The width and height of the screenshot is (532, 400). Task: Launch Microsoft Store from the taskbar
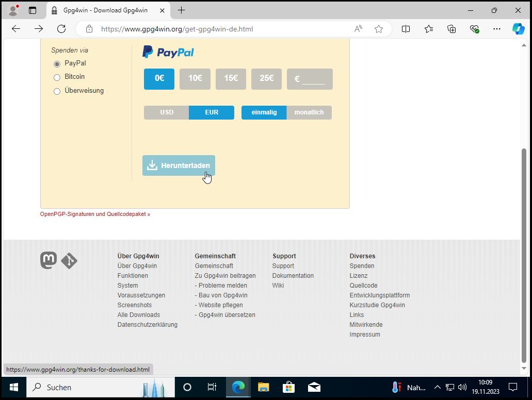click(288, 387)
